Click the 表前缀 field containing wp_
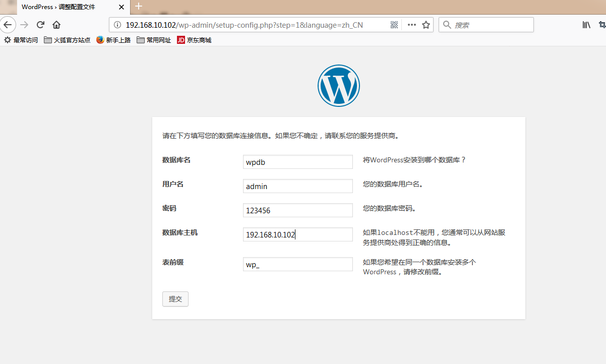The height and width of the screenshot is (364, 606). click(x=298, y=264)
